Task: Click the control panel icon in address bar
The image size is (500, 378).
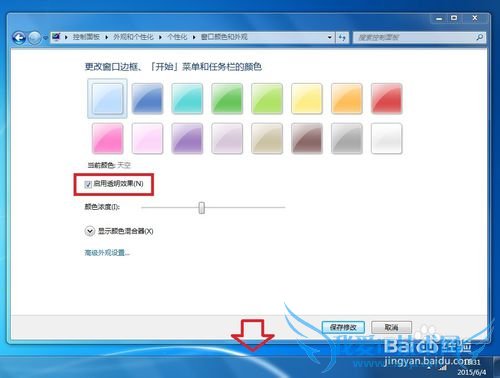Action: (x=56, y=37)
